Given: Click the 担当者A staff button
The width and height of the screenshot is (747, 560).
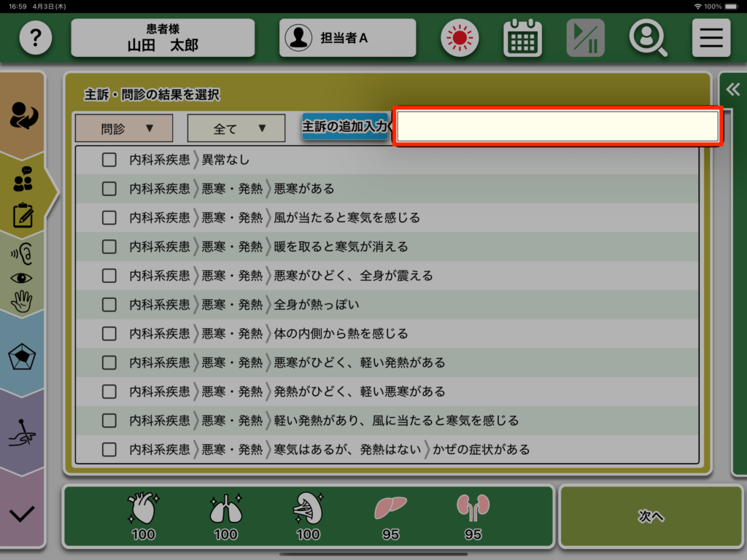Looking at the screenshot, I should point(347,38).
